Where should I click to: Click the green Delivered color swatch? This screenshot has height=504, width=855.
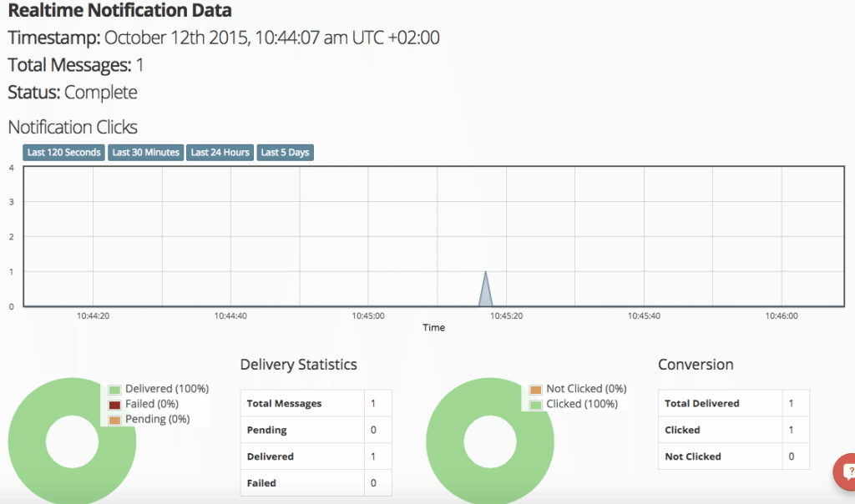pyautogui.click(x=114, y=388)
